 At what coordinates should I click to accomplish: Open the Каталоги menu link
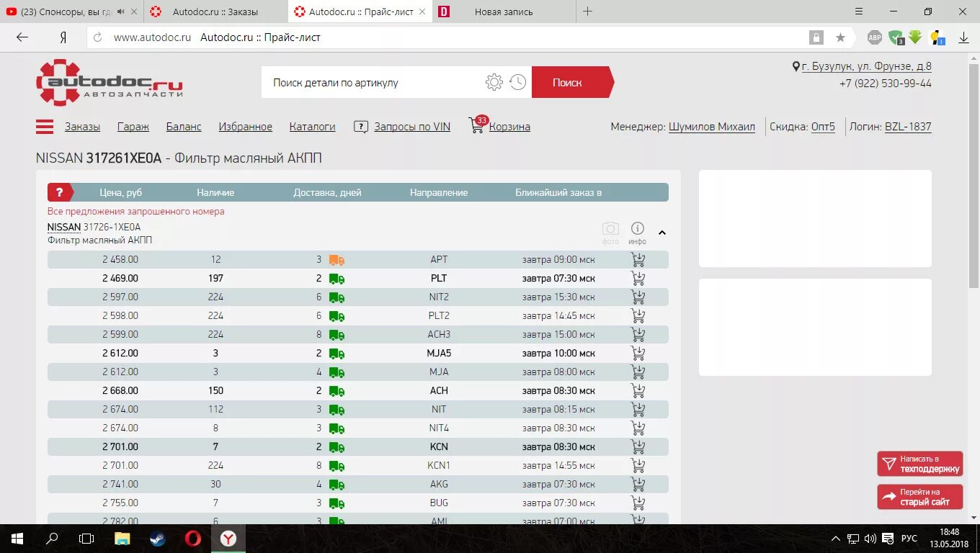tap(313, 127)
